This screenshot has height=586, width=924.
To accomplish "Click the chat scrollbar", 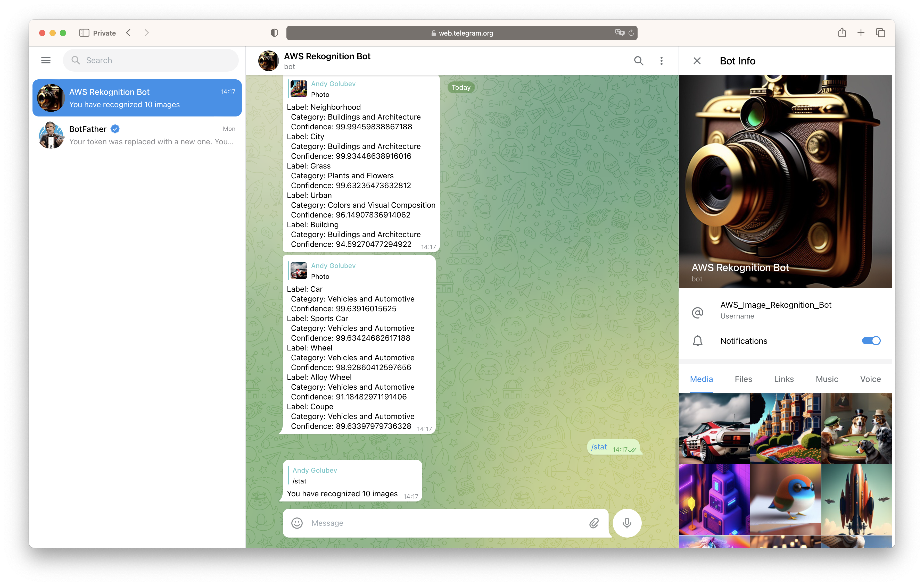I will pyautogui.click(x=676, y=471).
